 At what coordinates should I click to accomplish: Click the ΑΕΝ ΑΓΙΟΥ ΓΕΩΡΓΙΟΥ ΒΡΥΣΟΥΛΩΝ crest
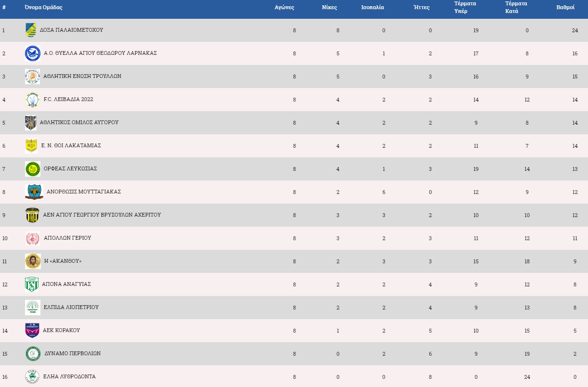click(32, 215)
